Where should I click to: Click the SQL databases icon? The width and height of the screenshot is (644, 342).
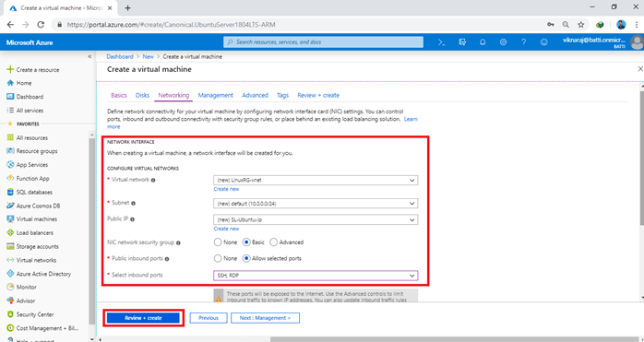(10, 192)
